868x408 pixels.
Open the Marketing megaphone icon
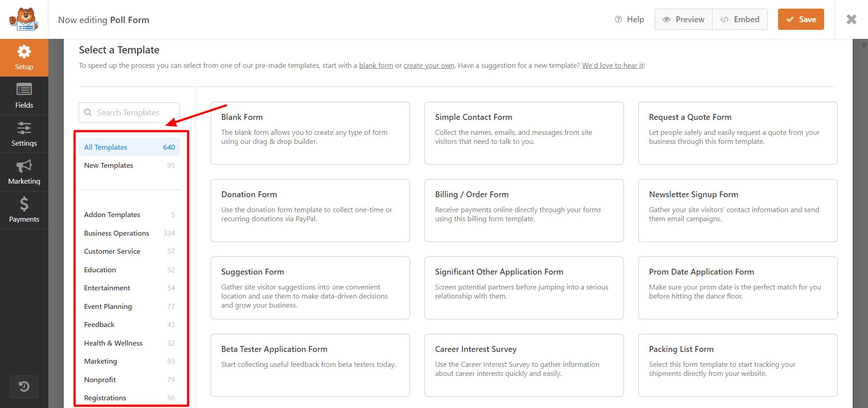(24, 166)
